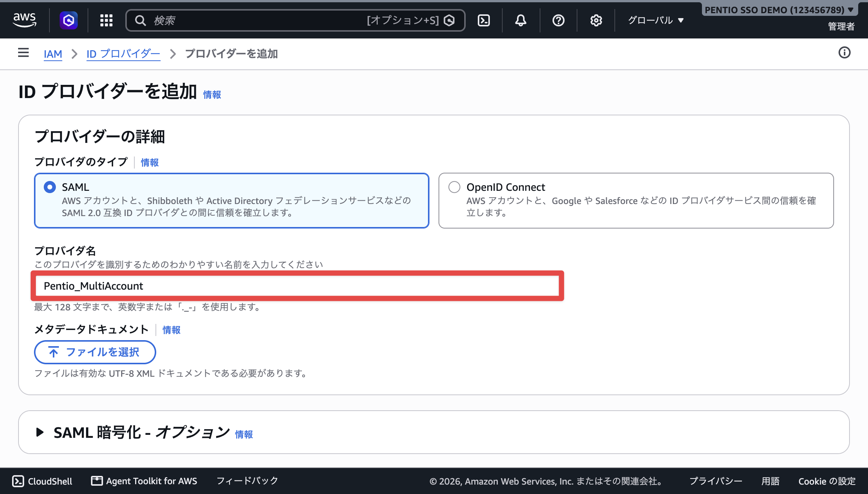Click the AWS logo home icon
Viewport: 868px width, 494px height.
click(25, 20)
